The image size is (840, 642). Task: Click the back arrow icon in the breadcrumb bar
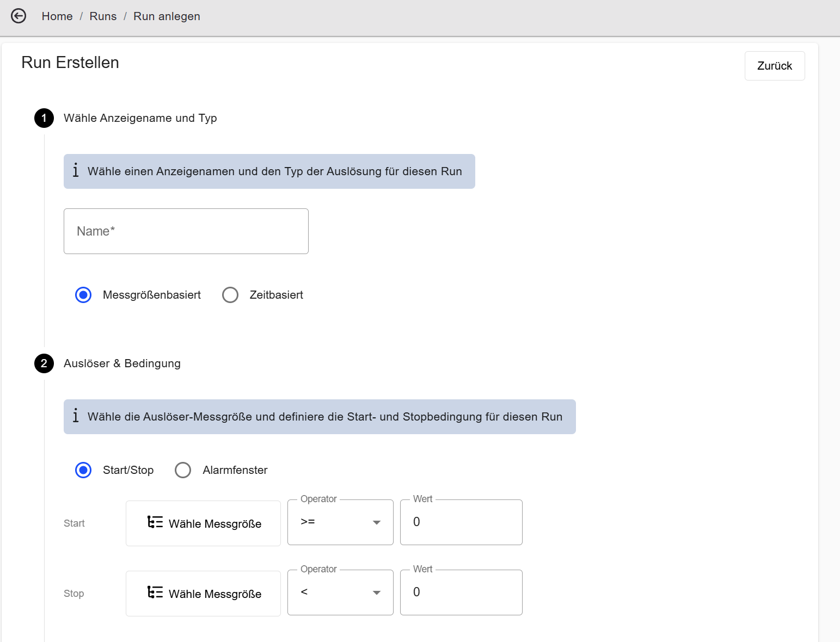[x=19, y=16]
